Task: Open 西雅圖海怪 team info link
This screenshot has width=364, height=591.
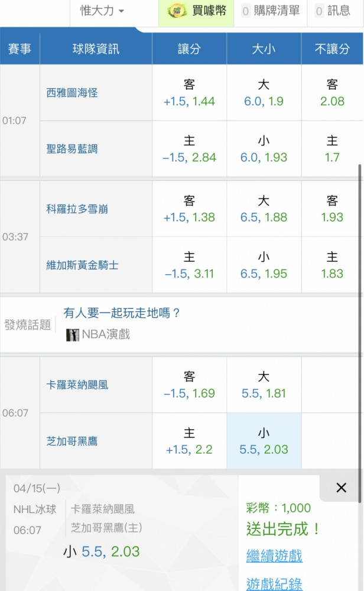Action: pos(72,93)
